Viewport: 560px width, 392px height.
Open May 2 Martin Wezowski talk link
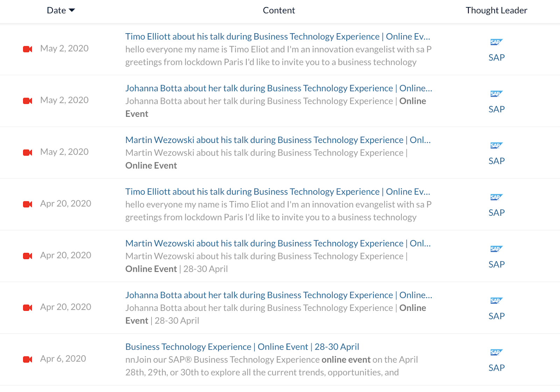click(278, 140)
